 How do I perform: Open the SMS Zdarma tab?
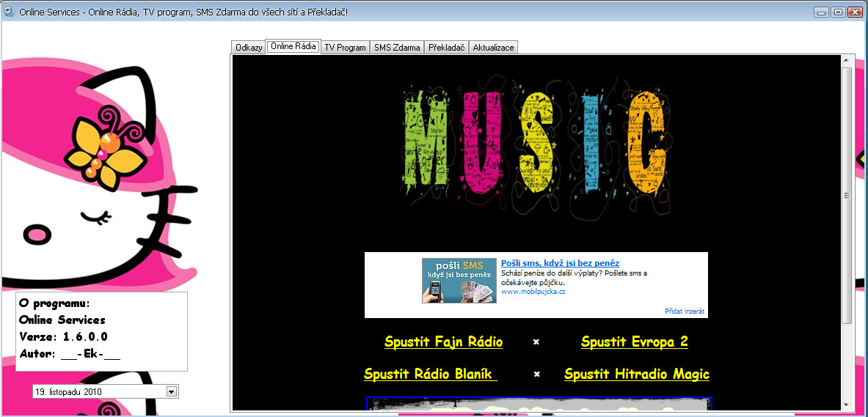click(397, 48)
